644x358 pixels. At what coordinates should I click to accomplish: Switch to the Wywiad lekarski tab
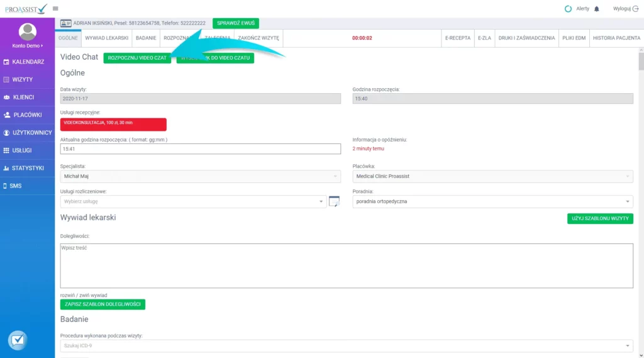[x=107, y=38]
